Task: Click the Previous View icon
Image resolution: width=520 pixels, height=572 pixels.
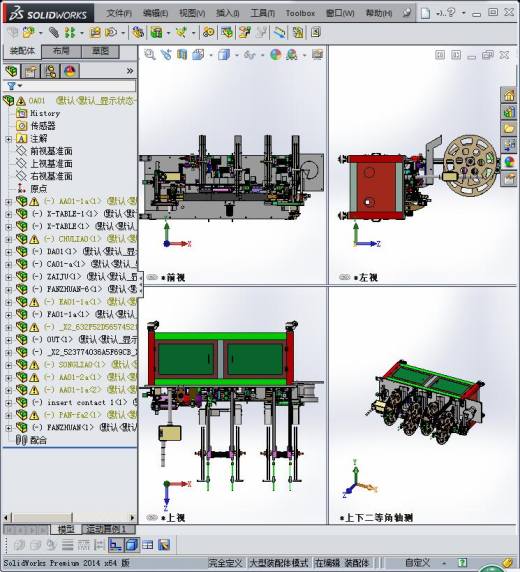Action: coord(166,55)
